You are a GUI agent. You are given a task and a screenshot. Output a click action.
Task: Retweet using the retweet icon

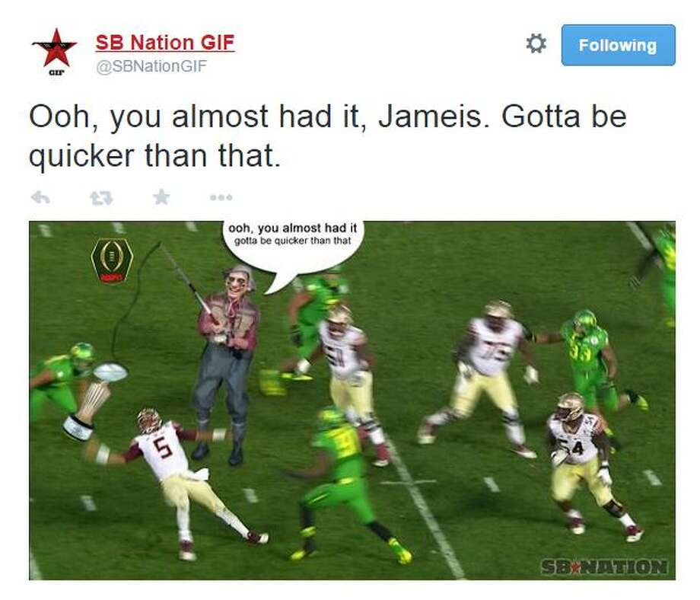[x=101, y=197]
